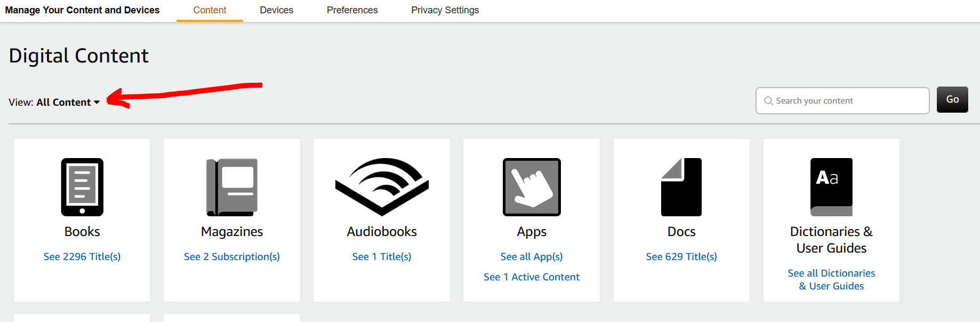Screen dimensions: 980x322
Task: Focus the Search your content field
Action: [842, 100]
